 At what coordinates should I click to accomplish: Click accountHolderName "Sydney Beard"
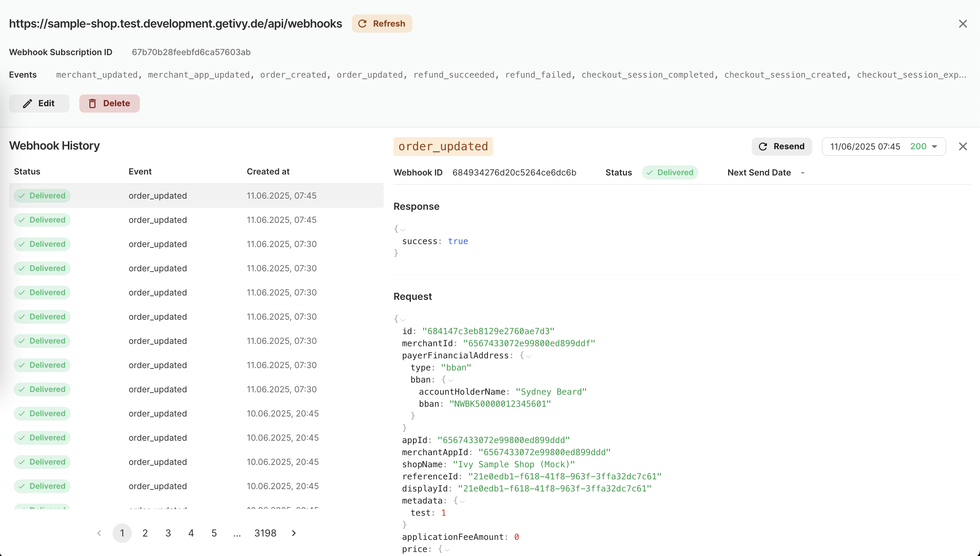click(x=551, y=392)
